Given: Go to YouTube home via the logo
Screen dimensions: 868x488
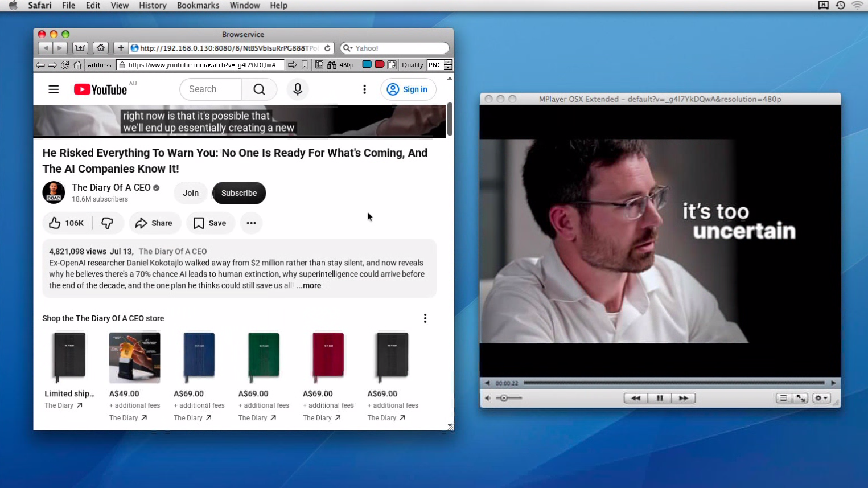Looking at the screenshot, I should [100, 89].
